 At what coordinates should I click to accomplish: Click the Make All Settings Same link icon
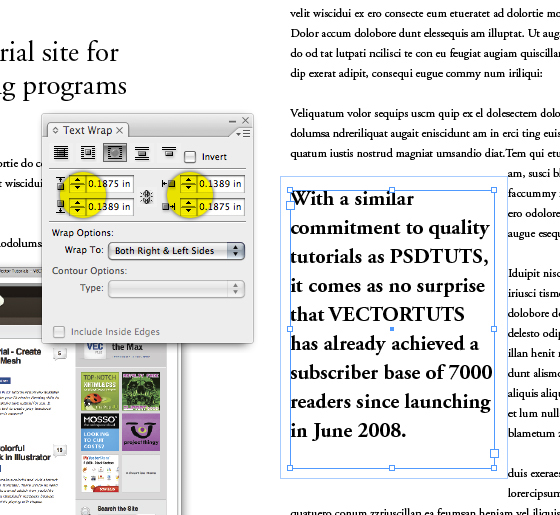click(146, 197)
